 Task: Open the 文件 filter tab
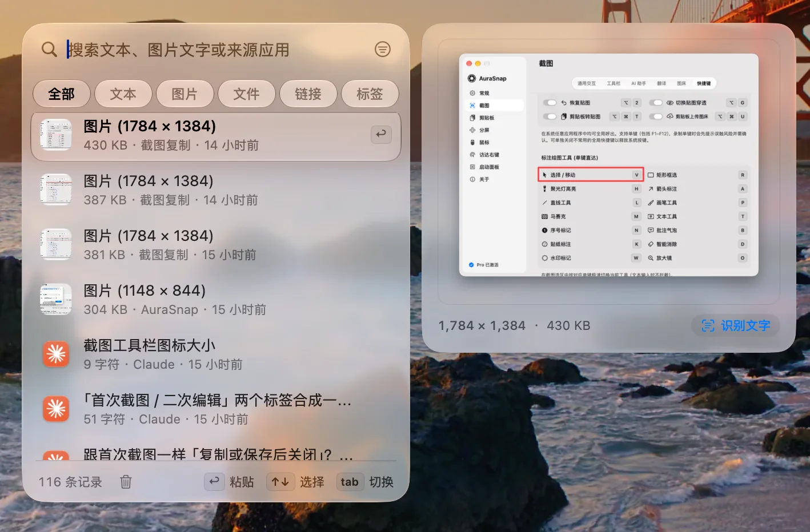tap(247, 94)
